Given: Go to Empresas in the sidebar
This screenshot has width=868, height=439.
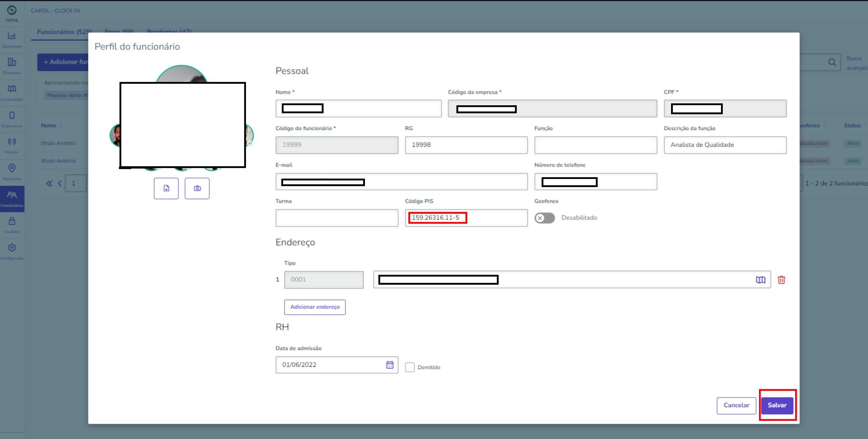Looking at the screenshot, I should click(x=12, y=66).
